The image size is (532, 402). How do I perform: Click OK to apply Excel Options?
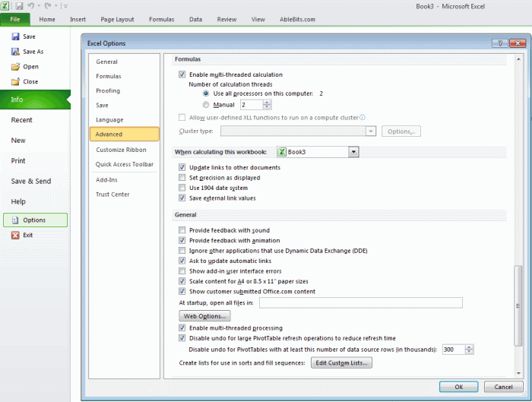click(x=459, y=387)
